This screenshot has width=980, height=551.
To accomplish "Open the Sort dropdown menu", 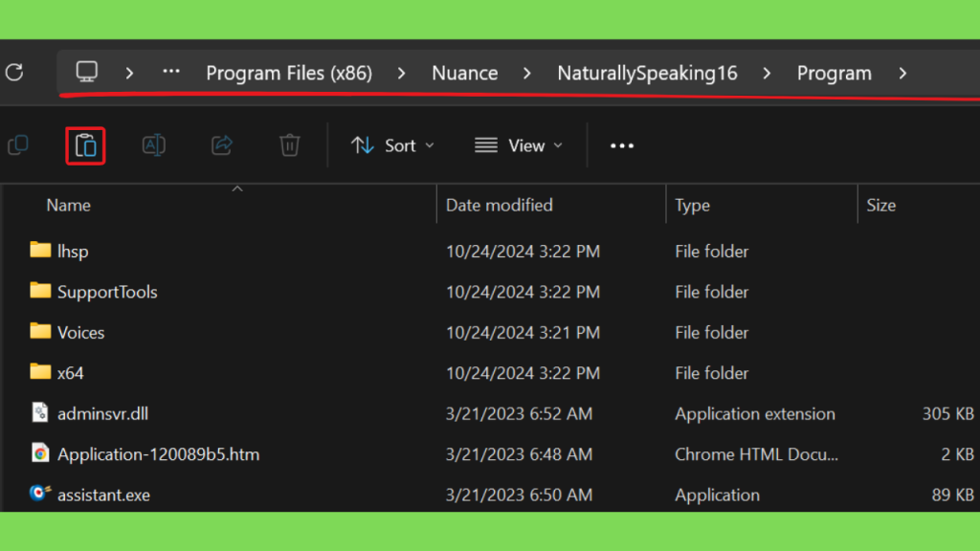I will point(392,145).
